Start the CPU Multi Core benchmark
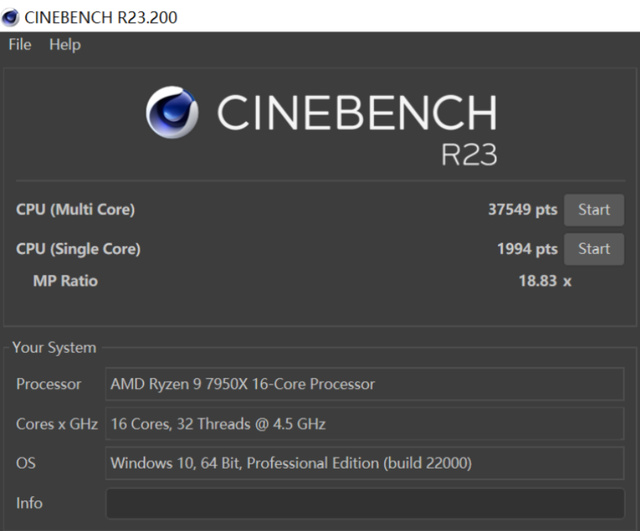Screen dimensions: 640x531 click(593, 210)
